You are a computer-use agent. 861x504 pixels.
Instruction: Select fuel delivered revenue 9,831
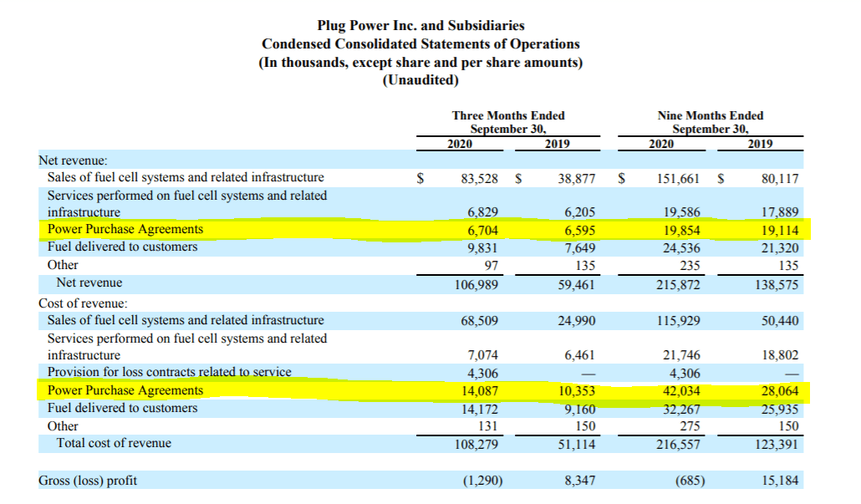point(482,247)
